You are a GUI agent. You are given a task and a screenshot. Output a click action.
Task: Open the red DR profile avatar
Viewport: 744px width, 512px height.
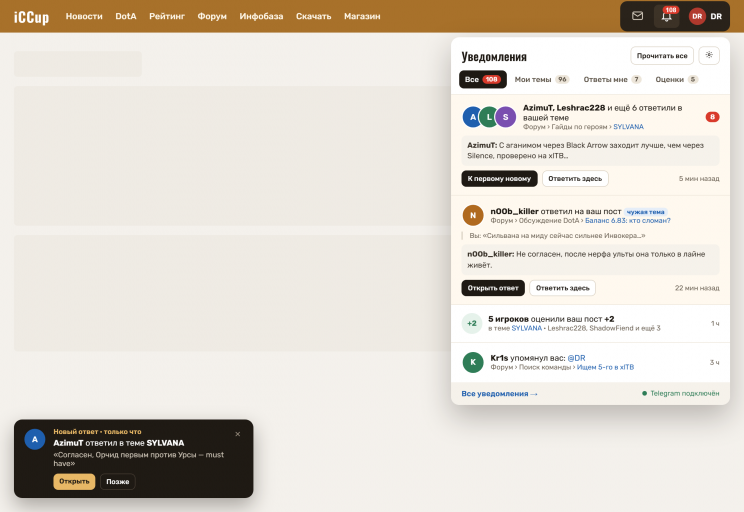tap(697, 16)
